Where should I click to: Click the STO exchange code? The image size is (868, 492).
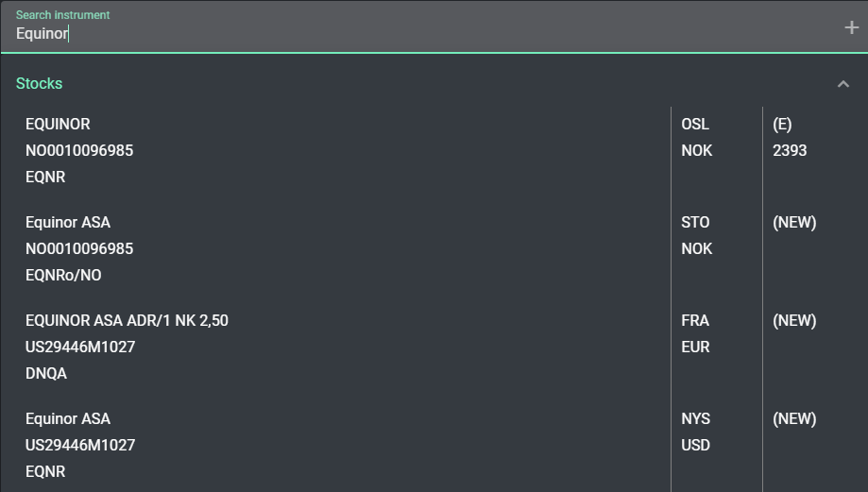pyautogui.click(x=695, y=223)
